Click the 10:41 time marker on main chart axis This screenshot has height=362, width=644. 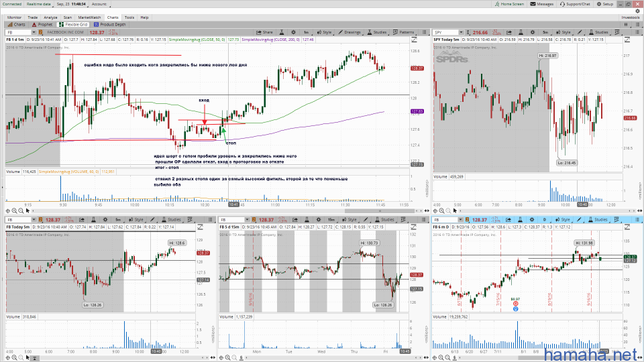[233, 204]
